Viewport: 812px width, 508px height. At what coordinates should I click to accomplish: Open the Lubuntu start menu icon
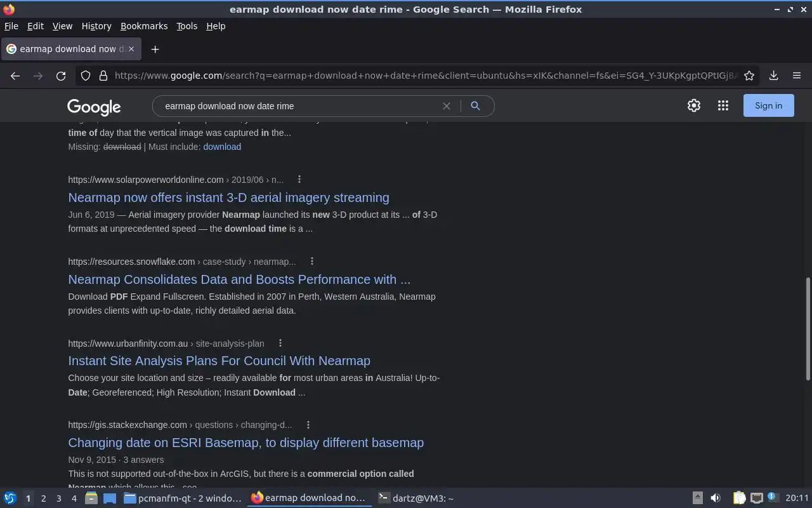click(10, 498)
